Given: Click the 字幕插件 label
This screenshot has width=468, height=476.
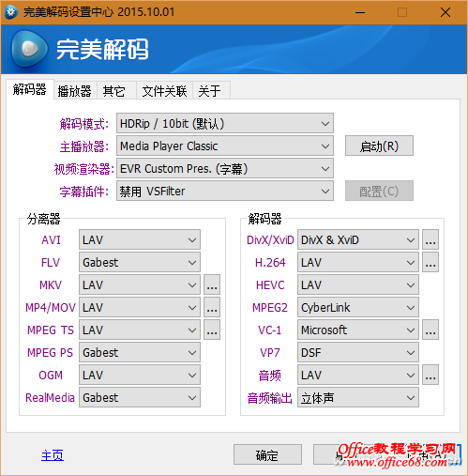Looking at the screenshot, I should (x=84, y=192).
